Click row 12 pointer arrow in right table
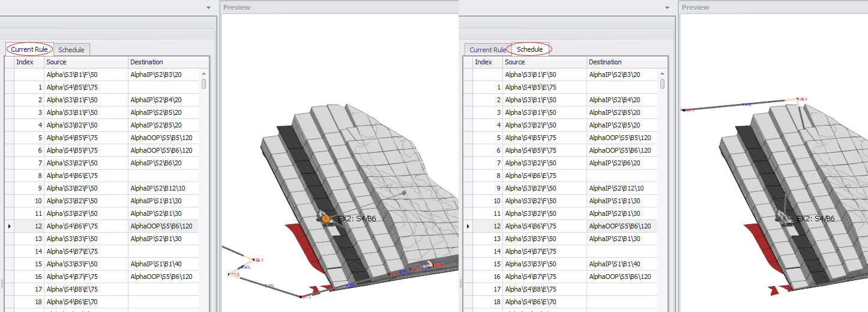Viewport: 868px width, 312px height. pyautogui.click(x=467, y=226)
